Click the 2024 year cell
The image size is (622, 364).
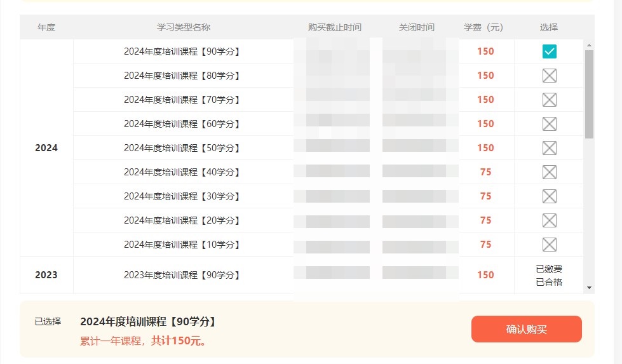(x=46, y=148)
